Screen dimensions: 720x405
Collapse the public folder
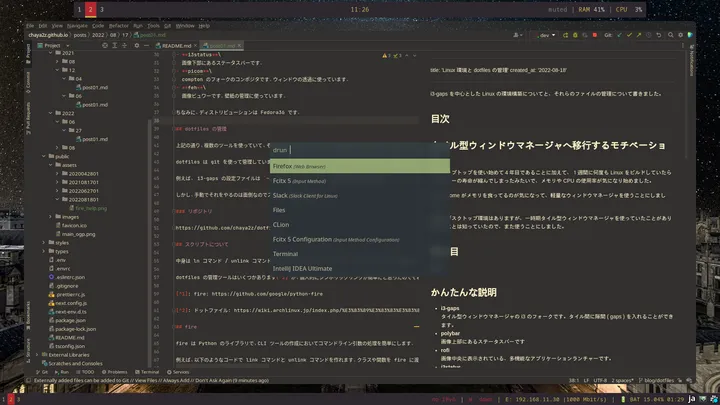click(44, 156)
